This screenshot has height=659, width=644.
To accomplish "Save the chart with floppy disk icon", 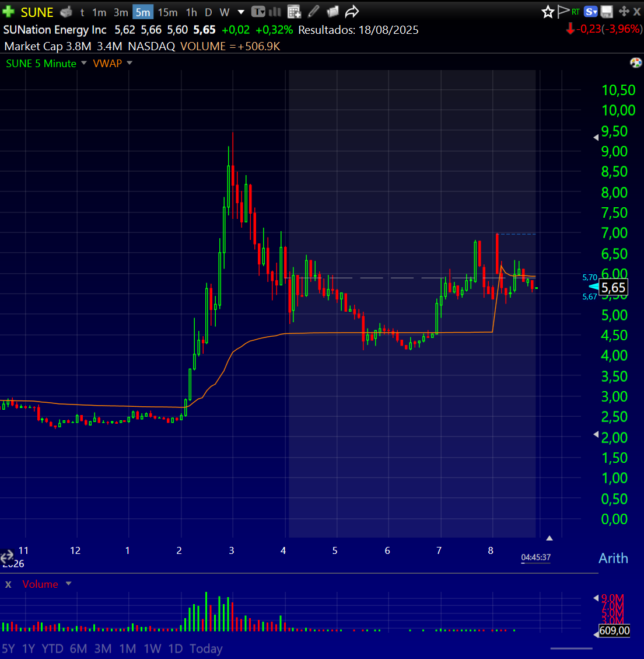I will pyautogui.click(x=607, y=12).
